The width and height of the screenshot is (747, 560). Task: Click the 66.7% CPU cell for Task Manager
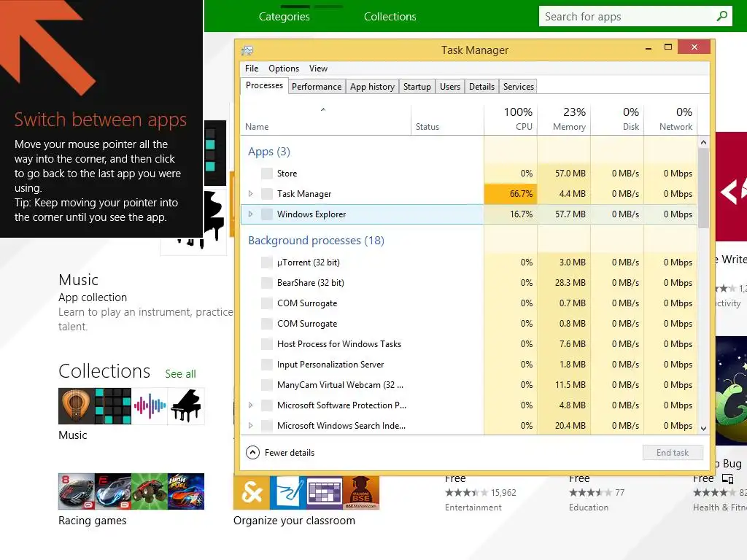(511, 194)
